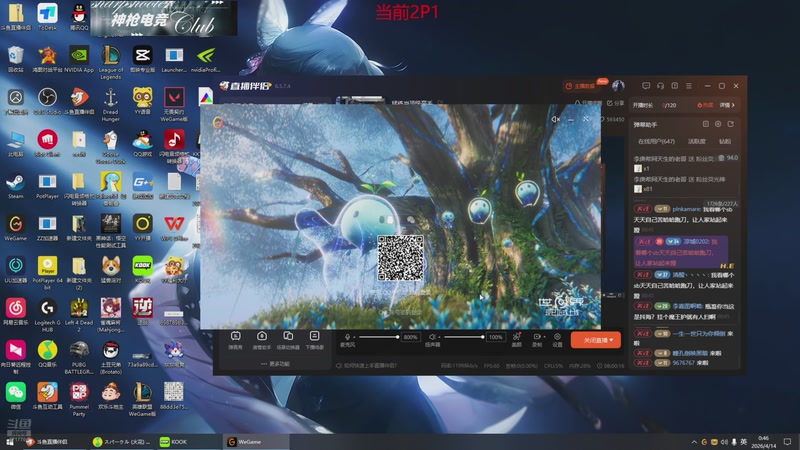Open the KOOK desktop icon
Viewport: 800px width, 450px height.
point(142,270)
